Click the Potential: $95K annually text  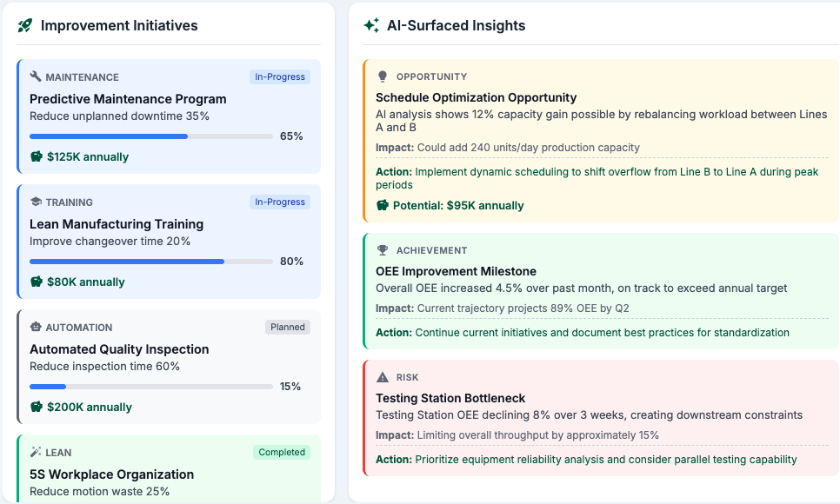(x=458, y=206)
